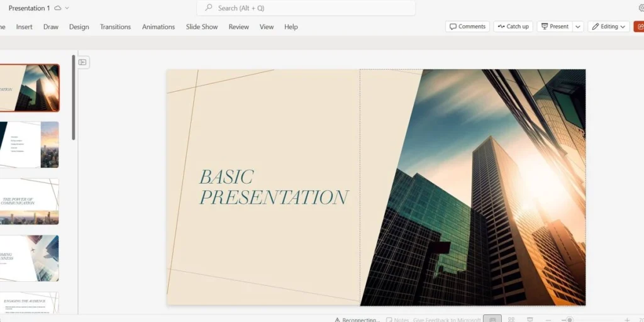Toggle the Notes pane button
Viewport: 644px width, 322px height.
pos(397,320)
